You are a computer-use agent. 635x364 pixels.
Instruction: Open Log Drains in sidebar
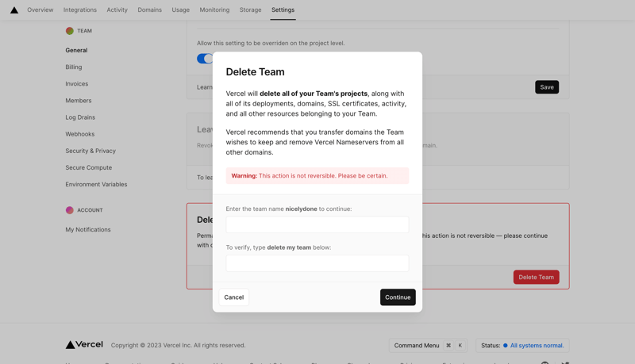80,117
